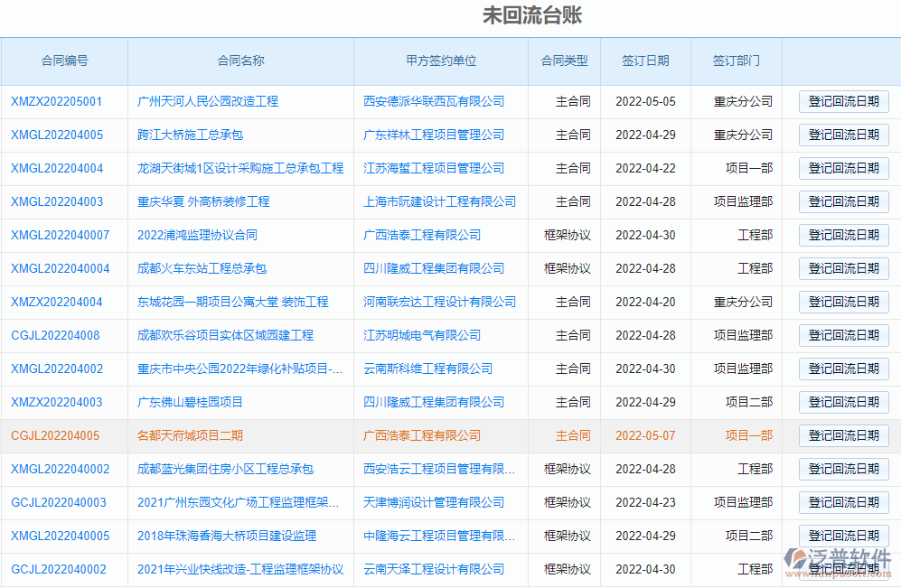Click the 合同编号 column header
This screenshot has width=901, height=588.
click(x=64, y=61)
